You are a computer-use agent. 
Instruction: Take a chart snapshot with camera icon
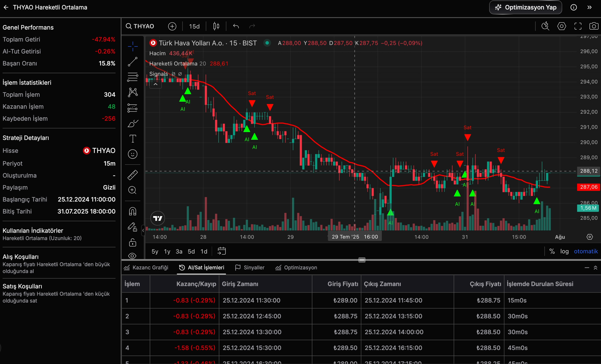coord(593,26)
